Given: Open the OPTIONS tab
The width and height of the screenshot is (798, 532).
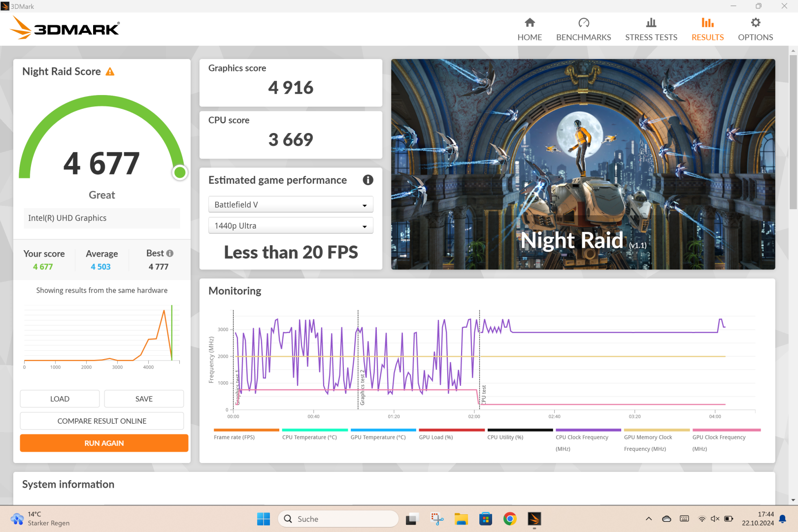Looking at the screenshot, I should [755, 30].
